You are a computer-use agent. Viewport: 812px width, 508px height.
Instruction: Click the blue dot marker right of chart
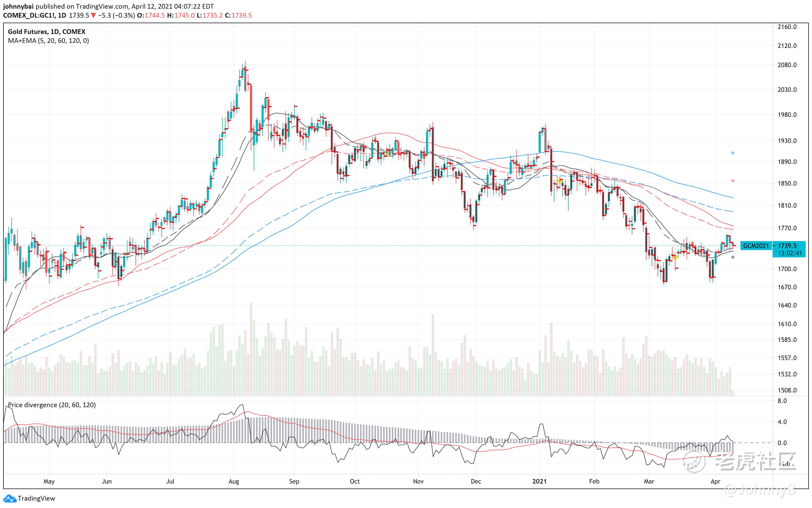733,153
